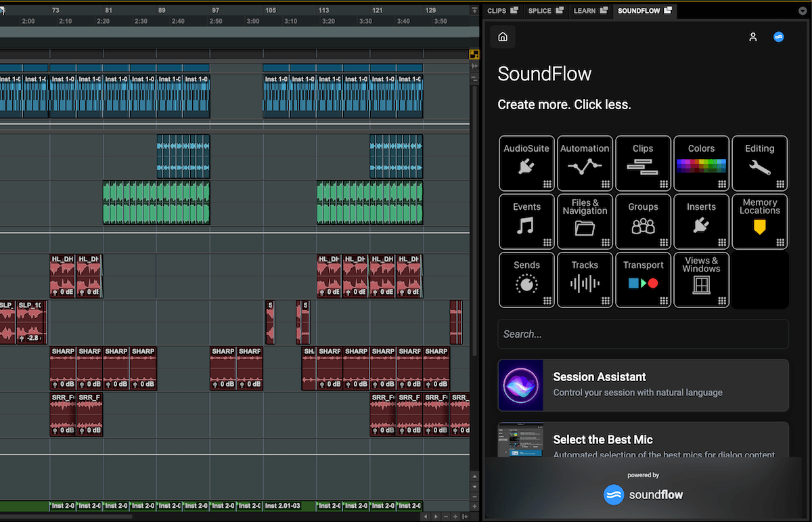Viewport: 812px width, 522px height.
Task: Open the Events music note deck
Action: pyautogui.click(x=526, y=221)
